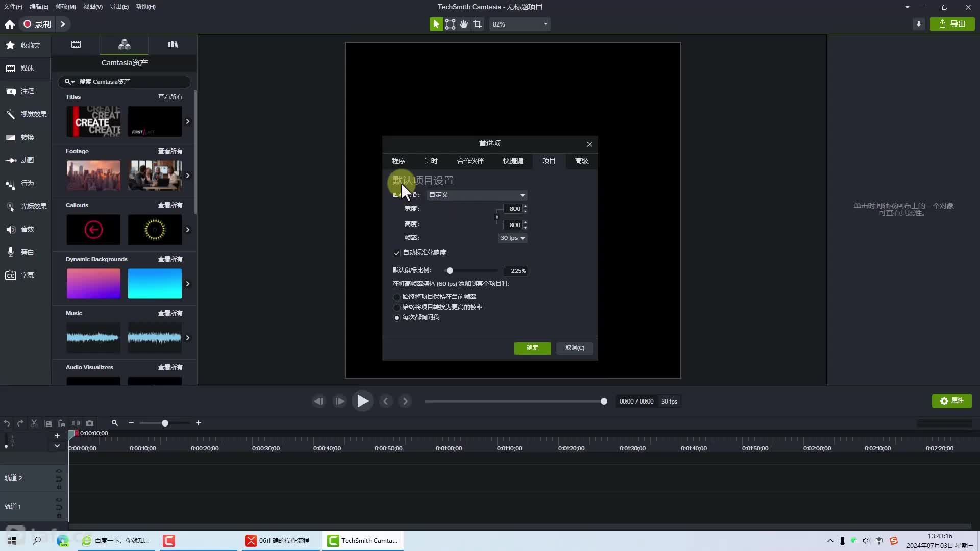The height and width of the screenshot is (551, 980).
Task: Open 音效 audio effects in sidebar
Action: tap(26, 229)
